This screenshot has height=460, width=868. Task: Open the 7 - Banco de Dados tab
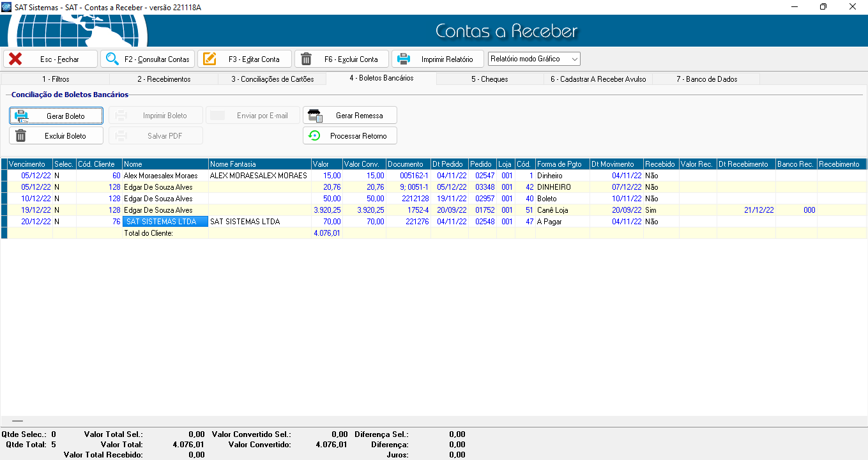[x=706, y=79]
